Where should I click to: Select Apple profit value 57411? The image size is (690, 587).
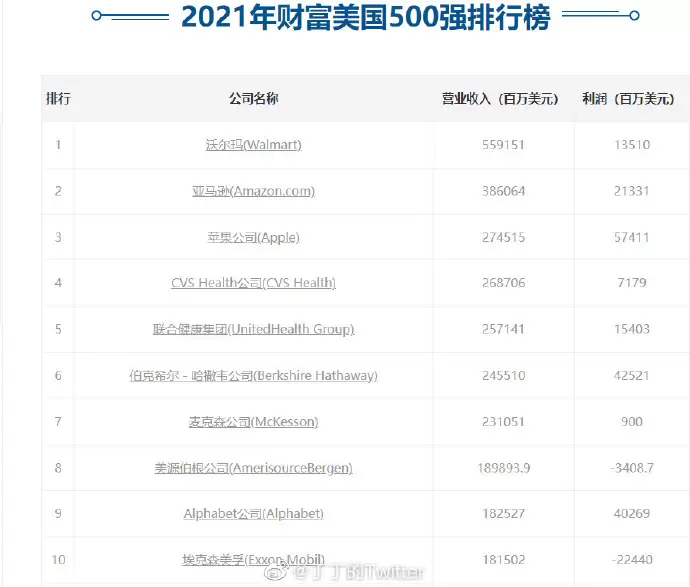click(x=632, y=238)
